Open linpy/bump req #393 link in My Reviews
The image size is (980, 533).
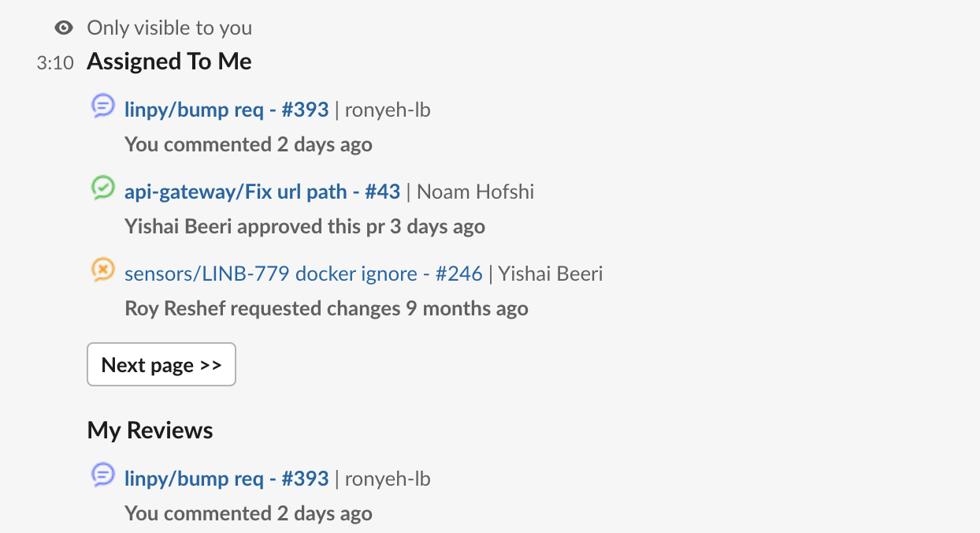point(227,479)
